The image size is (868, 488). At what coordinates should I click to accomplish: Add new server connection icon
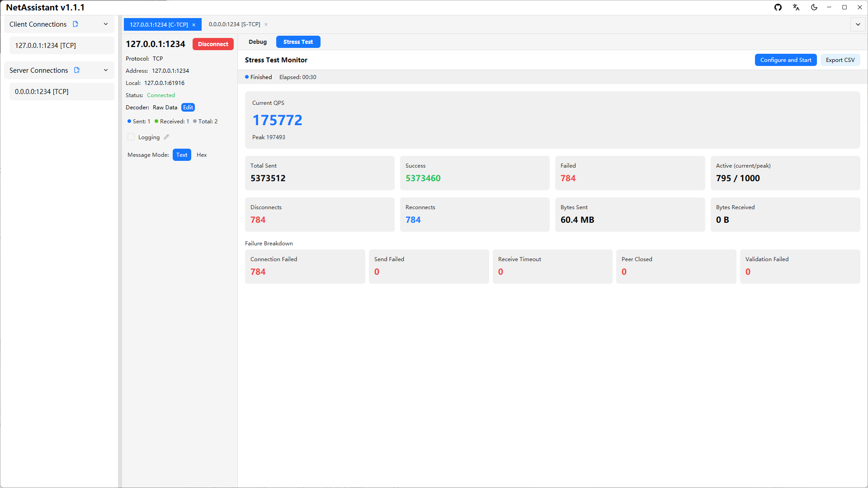point(77,70)
